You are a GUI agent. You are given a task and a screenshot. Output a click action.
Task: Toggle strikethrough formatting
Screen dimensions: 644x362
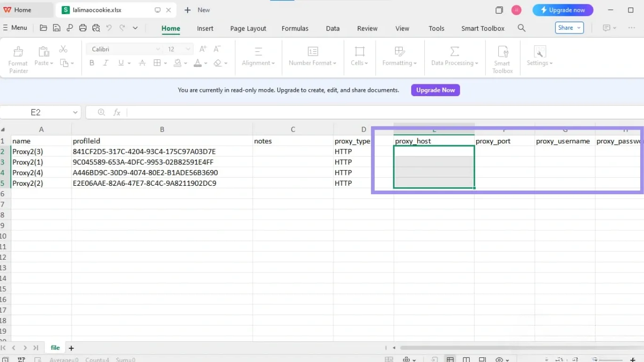point(142,63)
